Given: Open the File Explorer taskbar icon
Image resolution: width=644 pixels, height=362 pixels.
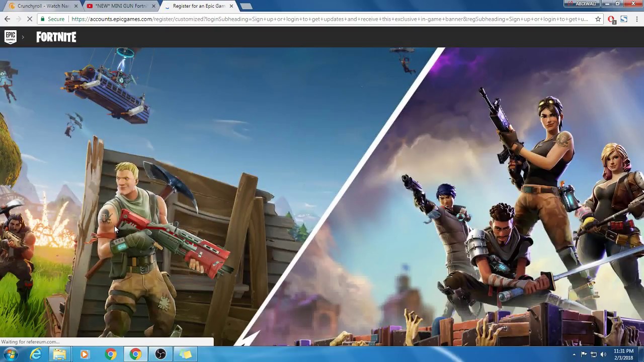Looking at the screenshot, I should [x=60, y=354].
